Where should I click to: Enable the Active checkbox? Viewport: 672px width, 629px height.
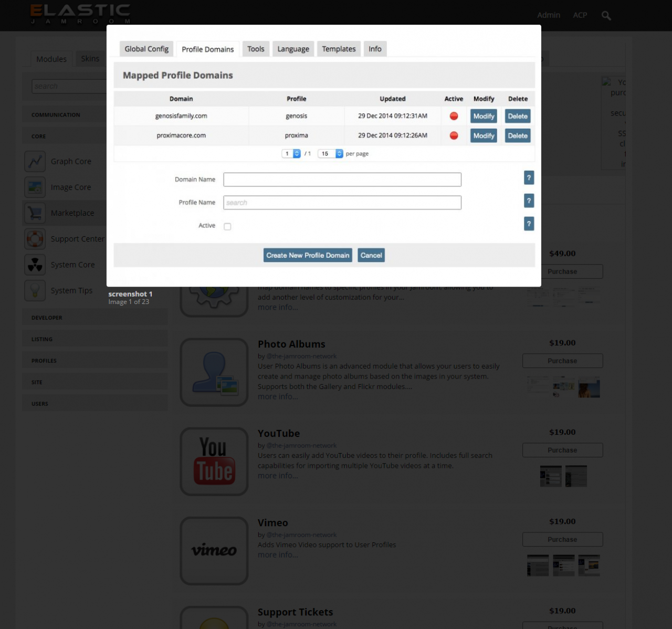(227, 226)
